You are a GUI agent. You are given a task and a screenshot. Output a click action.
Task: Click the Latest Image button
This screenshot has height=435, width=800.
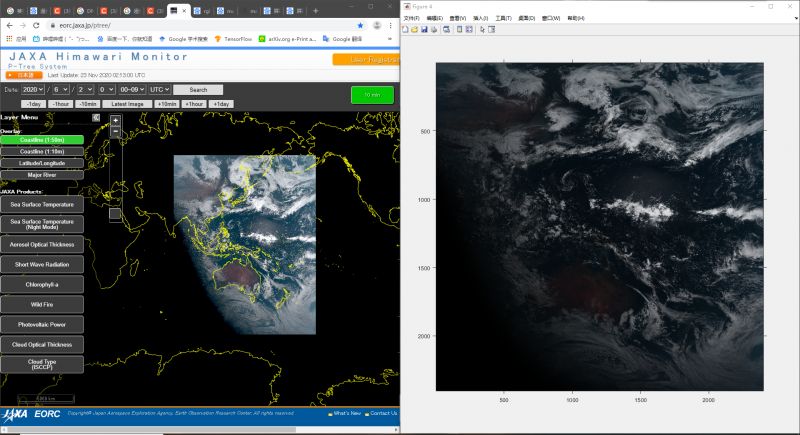point(127,104)
